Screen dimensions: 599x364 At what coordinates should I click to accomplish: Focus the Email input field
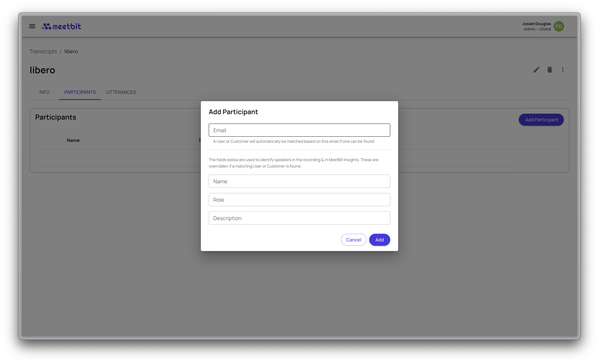(x=299, y=130)
